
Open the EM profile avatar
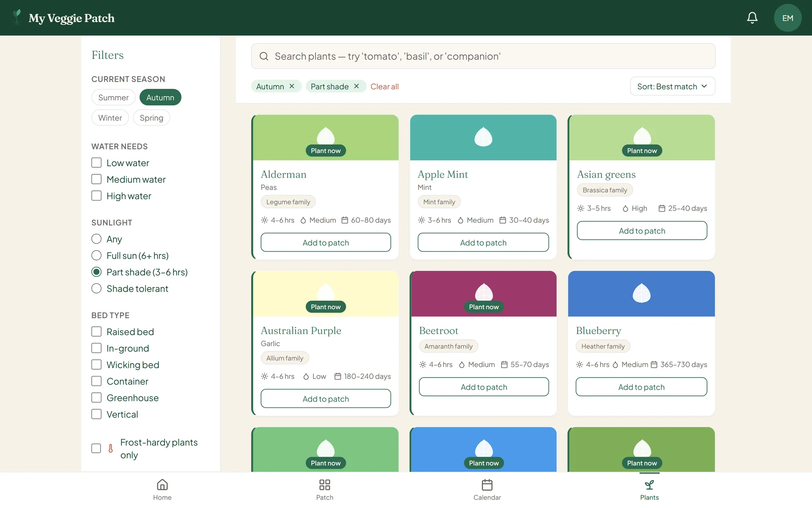pyautogui.click(x=787, y=18)
